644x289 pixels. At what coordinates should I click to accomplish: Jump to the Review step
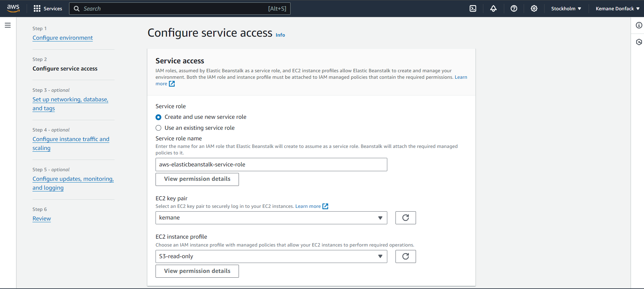(42, 218)
